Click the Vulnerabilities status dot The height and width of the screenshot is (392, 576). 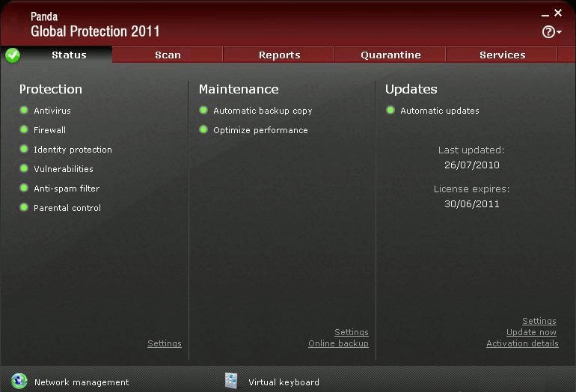(24, 168)
